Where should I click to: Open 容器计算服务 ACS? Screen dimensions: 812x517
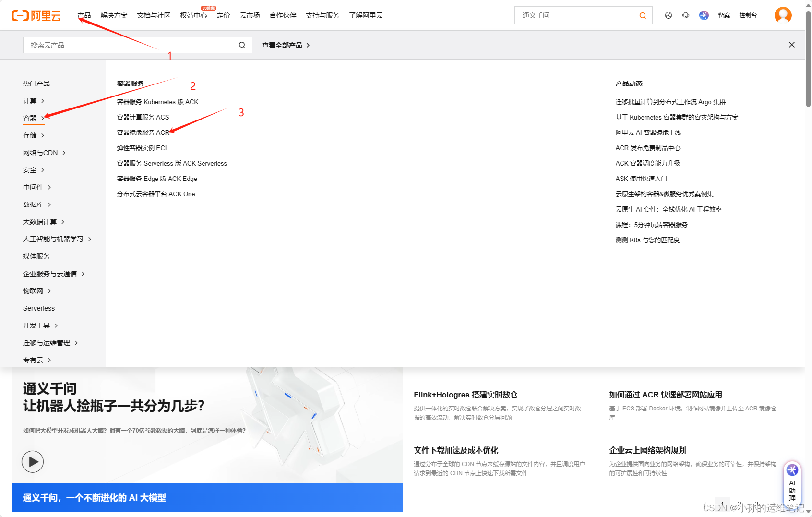coord(143,117)
